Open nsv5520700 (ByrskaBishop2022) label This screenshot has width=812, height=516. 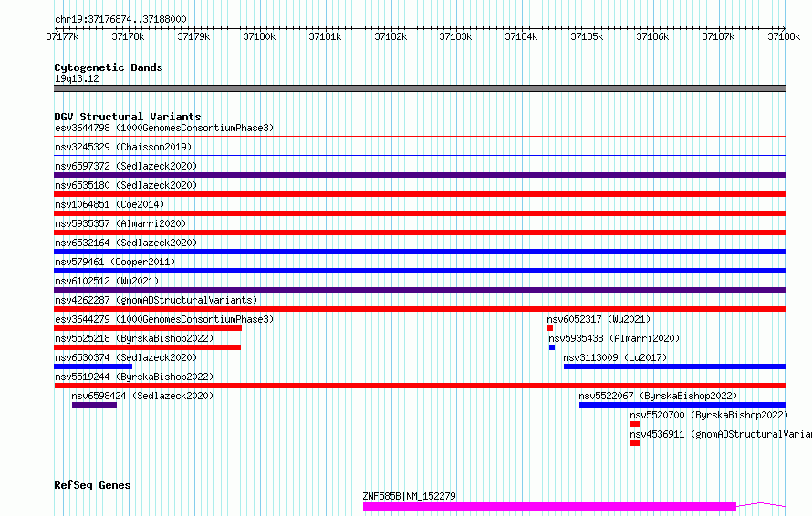(709, 415)
